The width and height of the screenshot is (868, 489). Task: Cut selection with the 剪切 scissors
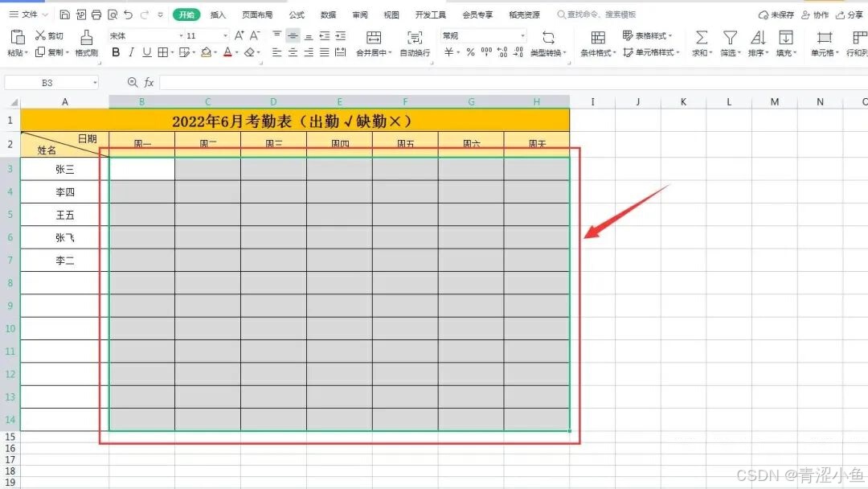click(x=49, y=35)
